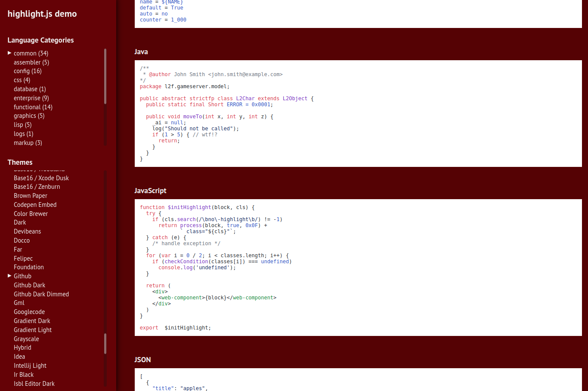Image resolution: width=588 pixels, height=391 pixels.
Task: Choose the database (1) category
Action: coord(30,89)
